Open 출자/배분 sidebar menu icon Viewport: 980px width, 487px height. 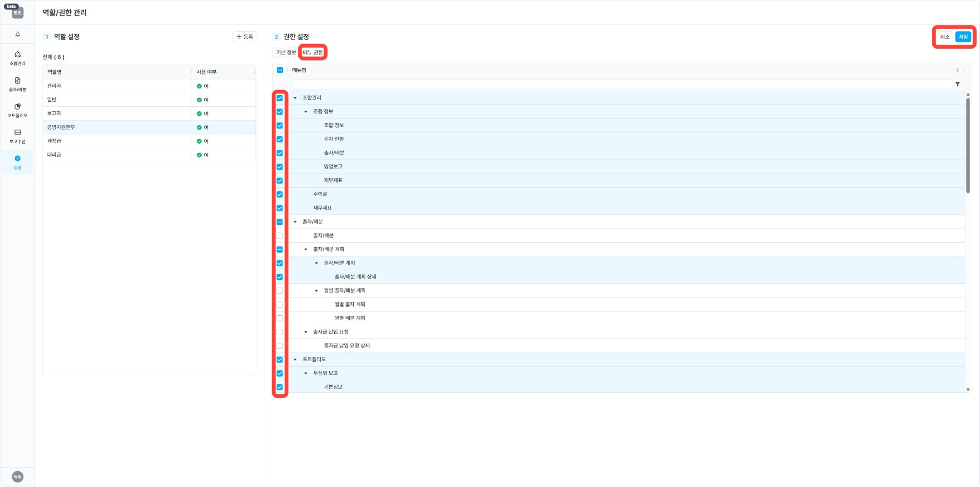click(x=18, y=84)
